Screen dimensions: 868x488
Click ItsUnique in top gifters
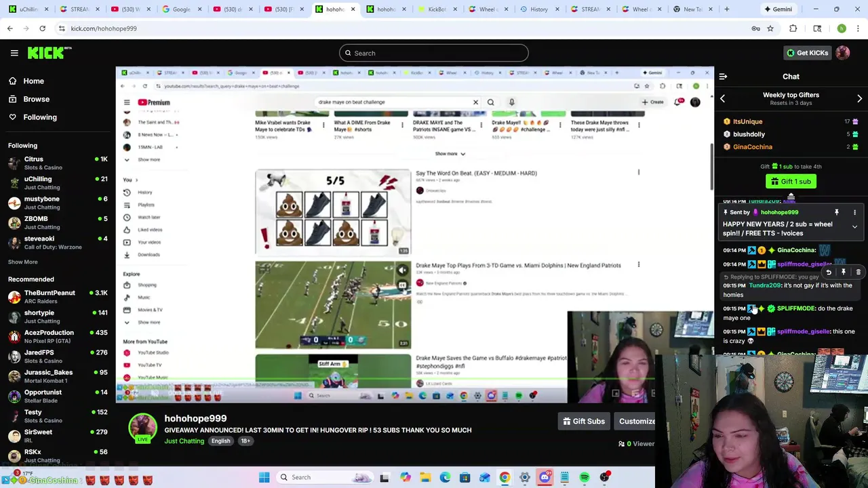coord(747,122)
